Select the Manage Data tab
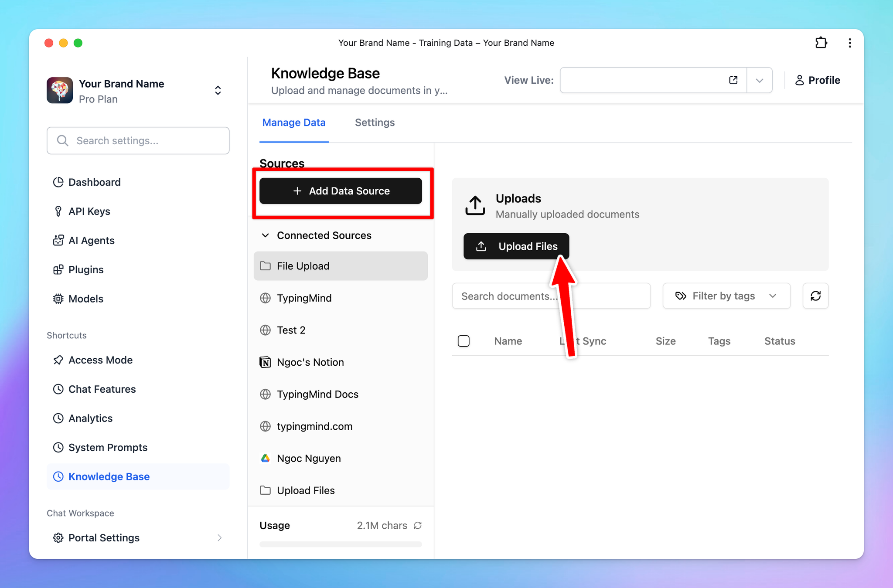The height and width of the screenshot is (588, 893). click(x=294, y=123)
